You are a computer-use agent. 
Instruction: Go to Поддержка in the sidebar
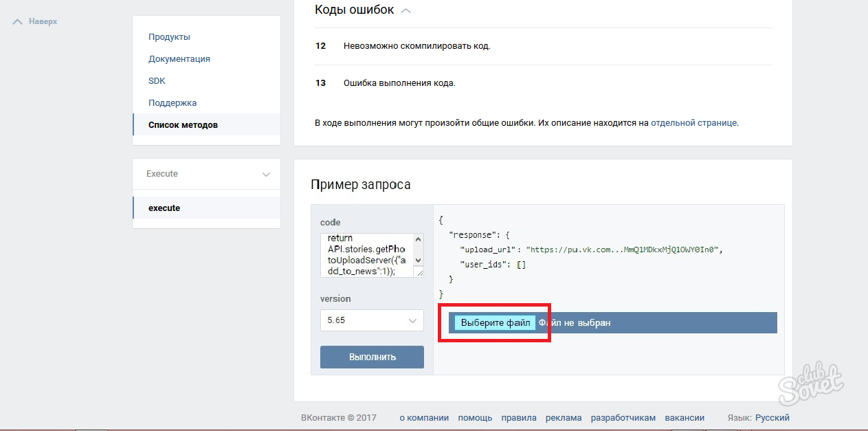point(173,103)
